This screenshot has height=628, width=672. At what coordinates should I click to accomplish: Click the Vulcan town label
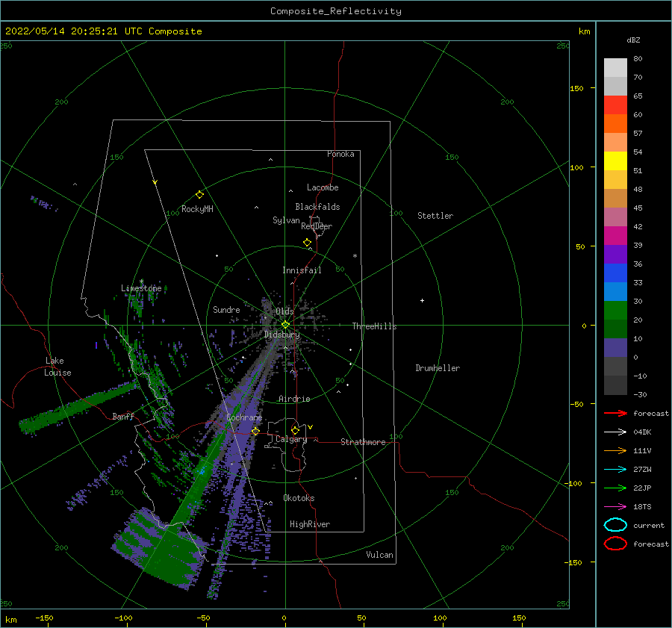tap(380, 555)
